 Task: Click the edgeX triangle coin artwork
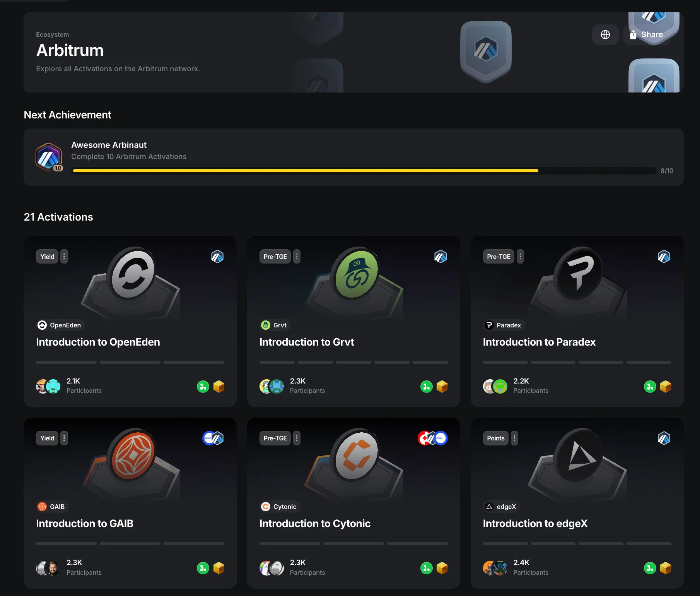tap(578, 456)
